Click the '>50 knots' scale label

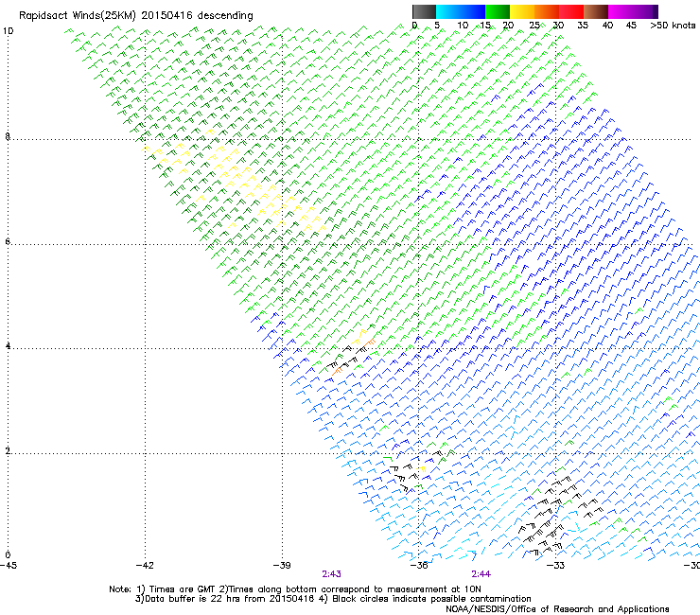coord(673,26)
